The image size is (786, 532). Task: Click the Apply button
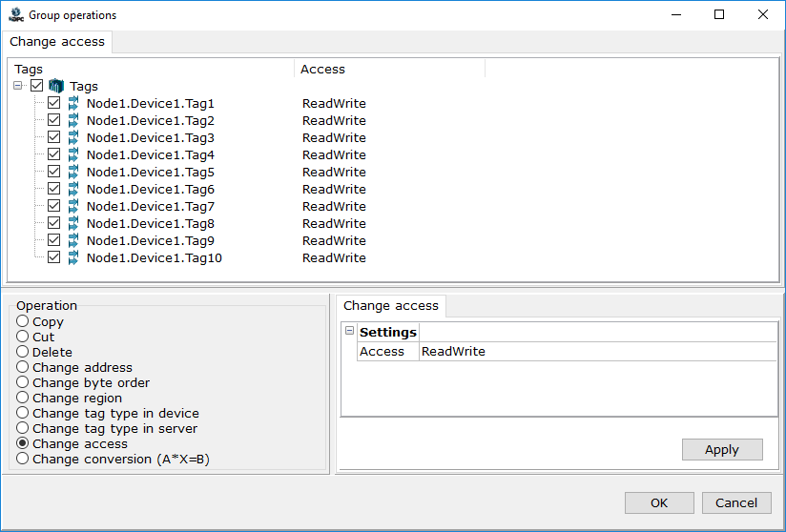[x=722, y=450]
